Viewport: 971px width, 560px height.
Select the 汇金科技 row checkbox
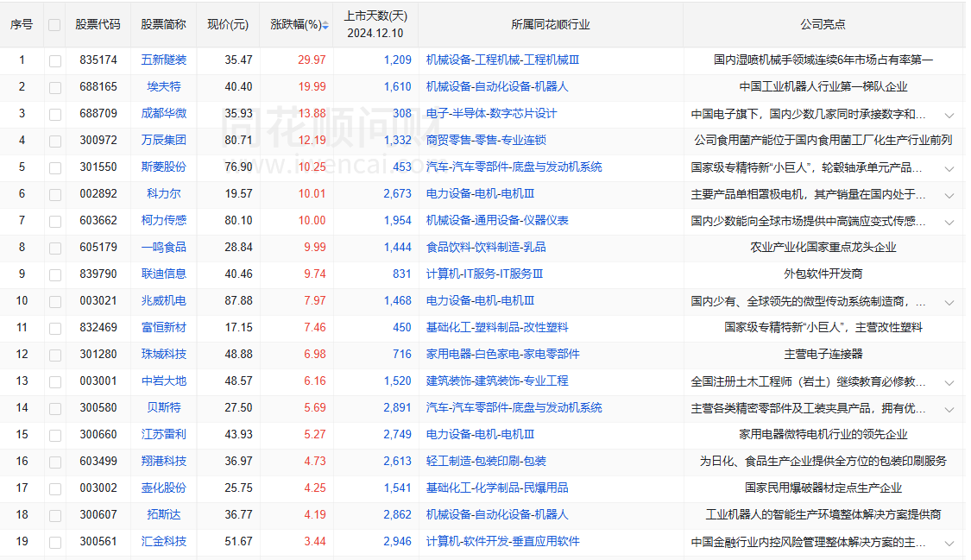pos(55,542)
